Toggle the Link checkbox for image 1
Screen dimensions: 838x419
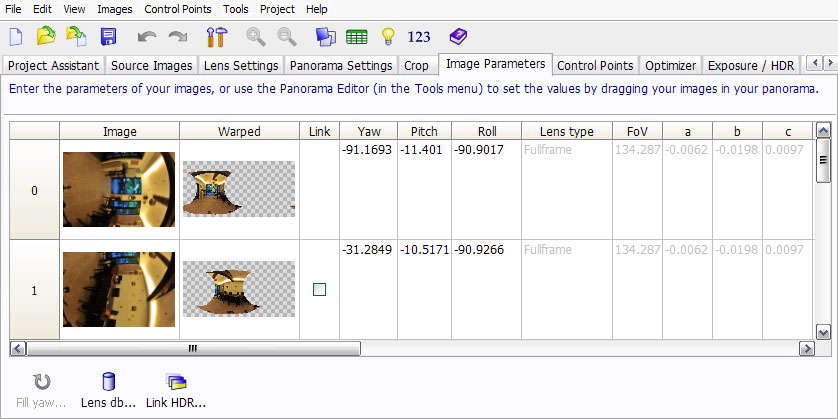coord(319,289)
